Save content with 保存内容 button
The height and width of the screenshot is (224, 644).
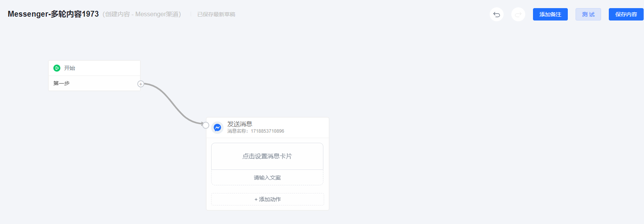(626, 14)
